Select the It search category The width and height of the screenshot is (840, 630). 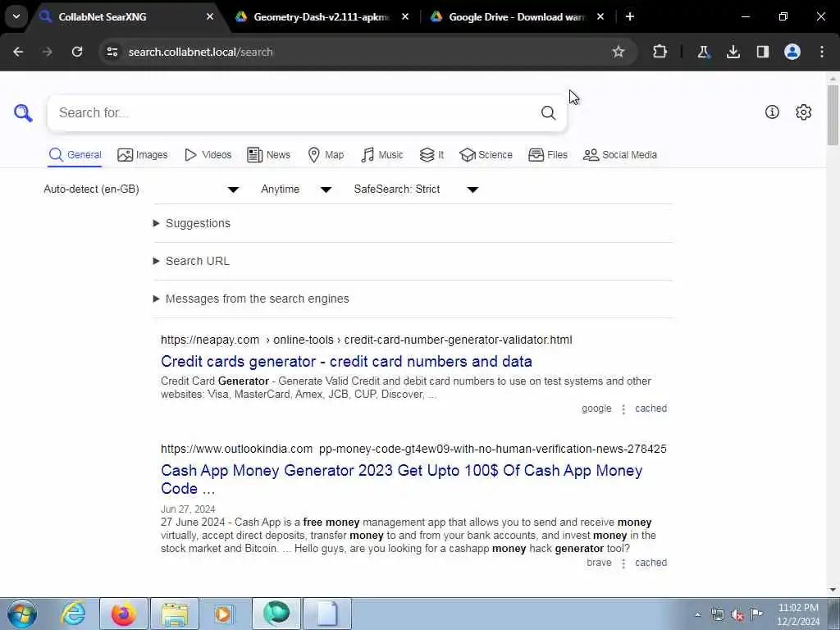[431, 155]
